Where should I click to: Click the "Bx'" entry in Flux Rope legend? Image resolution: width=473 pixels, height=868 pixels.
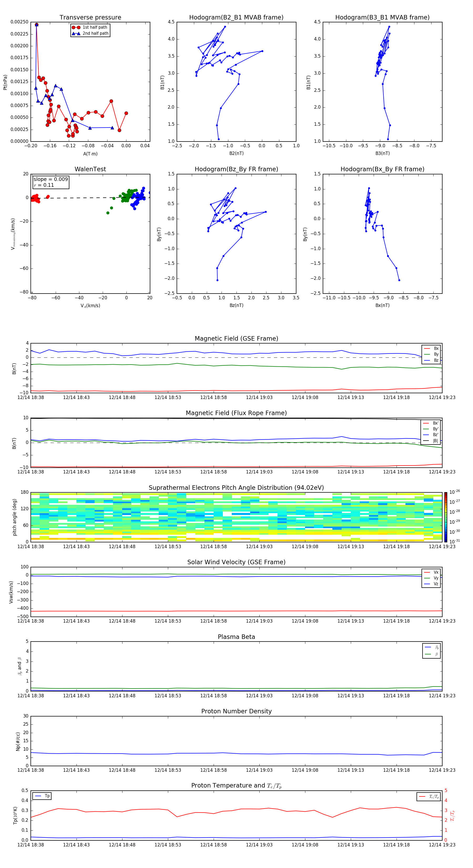point(431,423)
